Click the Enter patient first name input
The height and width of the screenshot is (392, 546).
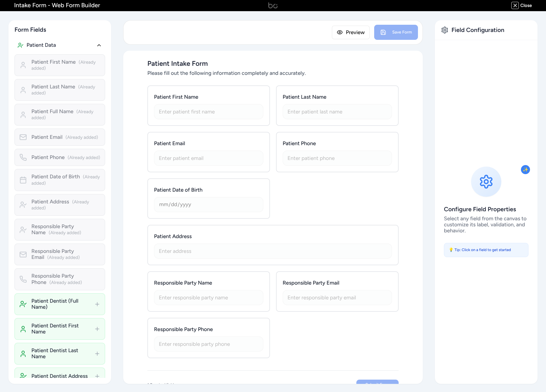click(x=208, y=112)
